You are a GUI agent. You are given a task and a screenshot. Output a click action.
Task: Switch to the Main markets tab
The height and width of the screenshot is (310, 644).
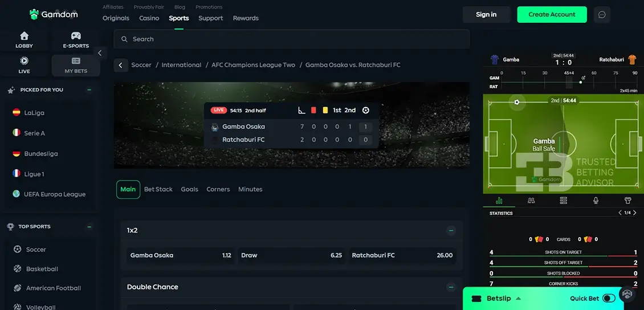tap(128, 189)
